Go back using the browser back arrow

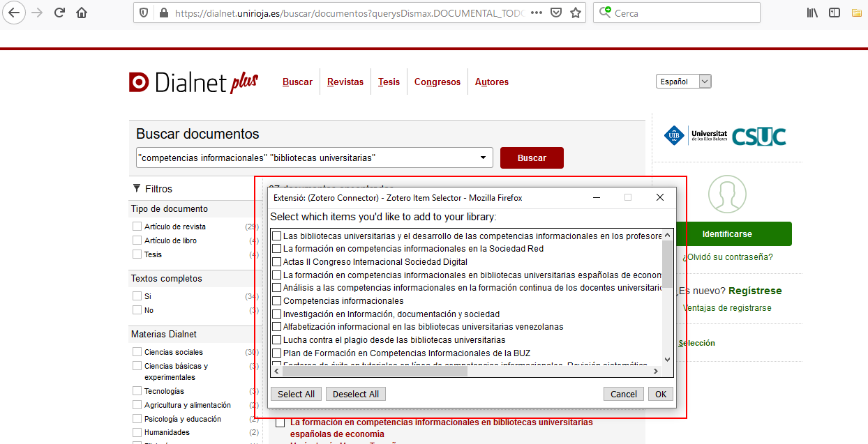pyautogui.click(x=15, y=13)
